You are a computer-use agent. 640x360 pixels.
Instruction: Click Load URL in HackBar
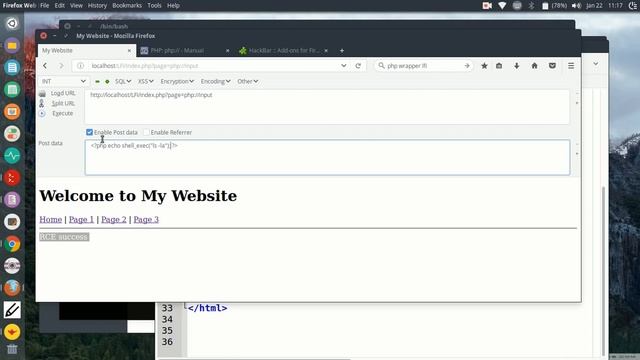point(58,93)
